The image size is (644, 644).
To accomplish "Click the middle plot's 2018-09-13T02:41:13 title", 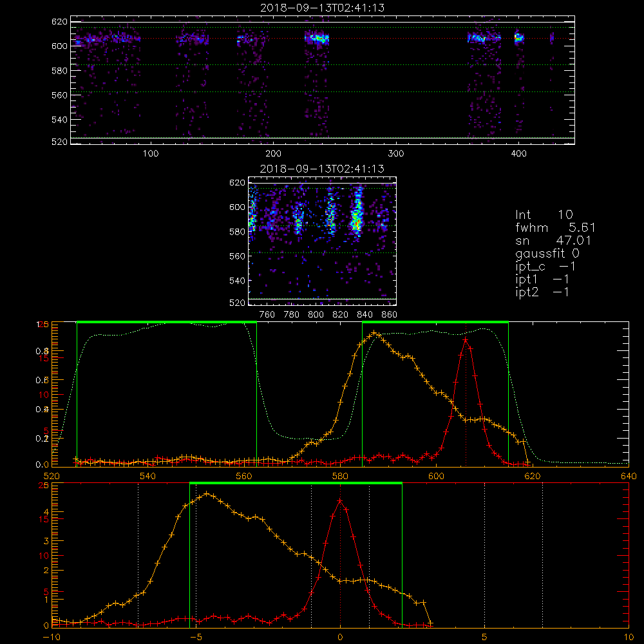I will pos(322,169).
